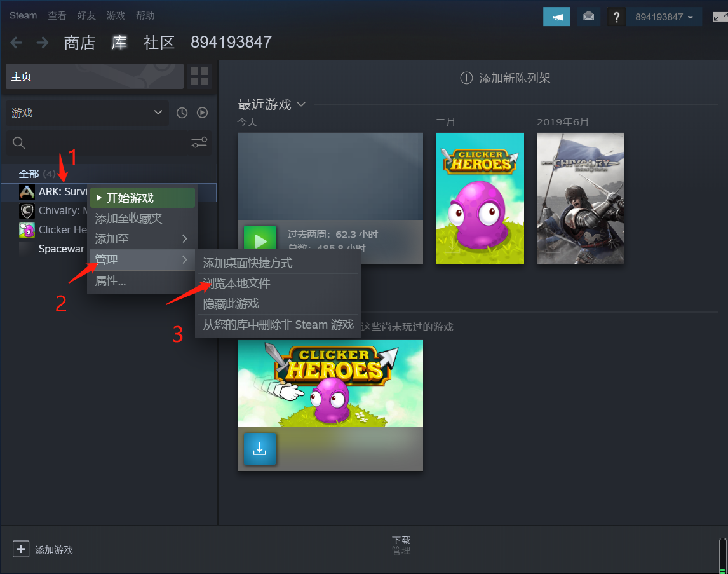Click 添加游戏 at the bottom
This screenshot has width=728, height=574.
coord(54,550)
